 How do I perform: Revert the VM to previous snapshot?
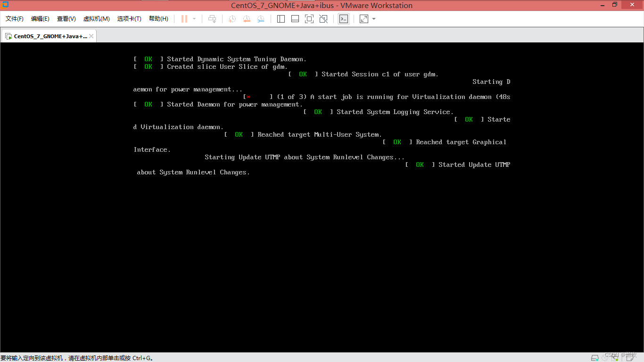[x=246, y=19]
